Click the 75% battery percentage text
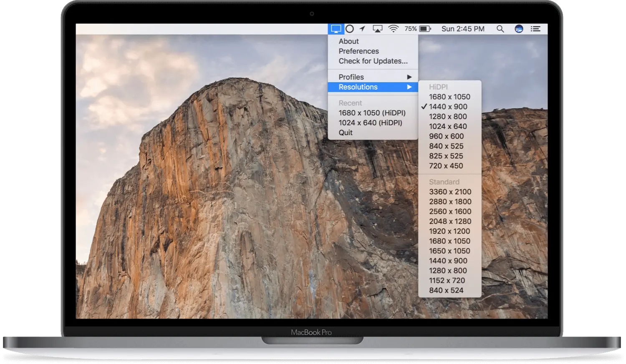Image resolution: width=626 pixels, height=364 pixels. [x=411, y=29]
